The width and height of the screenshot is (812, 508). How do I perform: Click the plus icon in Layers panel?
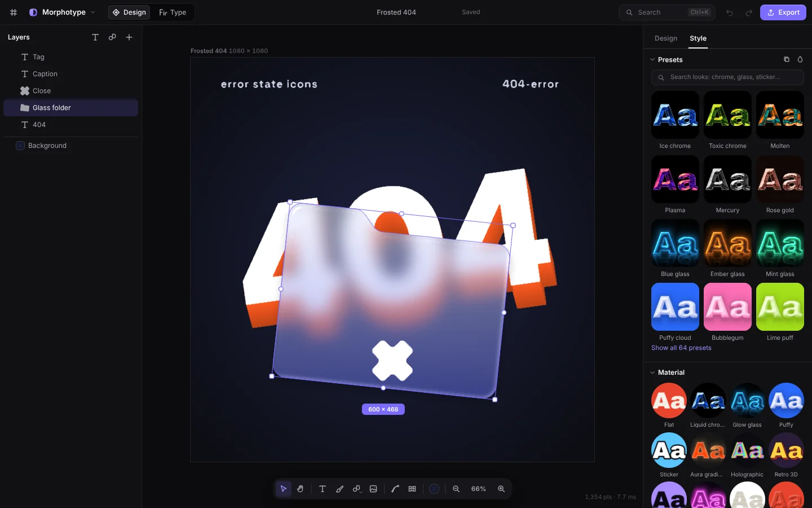129,37
